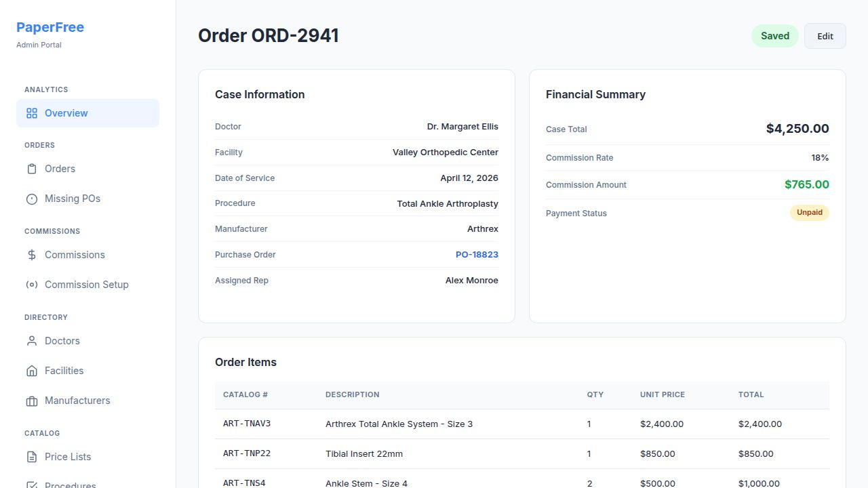Click the Saved status badge

click(774, 36)
